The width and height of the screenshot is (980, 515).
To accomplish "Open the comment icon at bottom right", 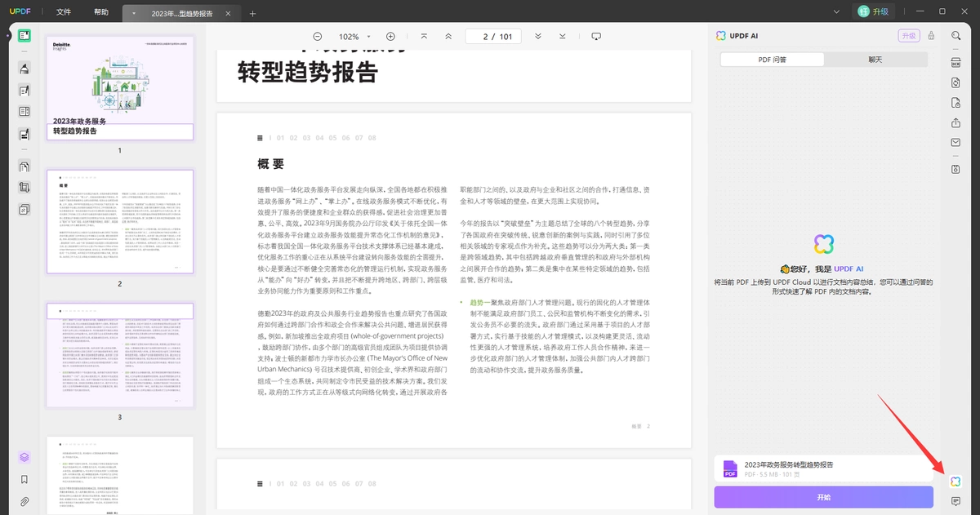I will pyautogui.click(x=955, y=501).
